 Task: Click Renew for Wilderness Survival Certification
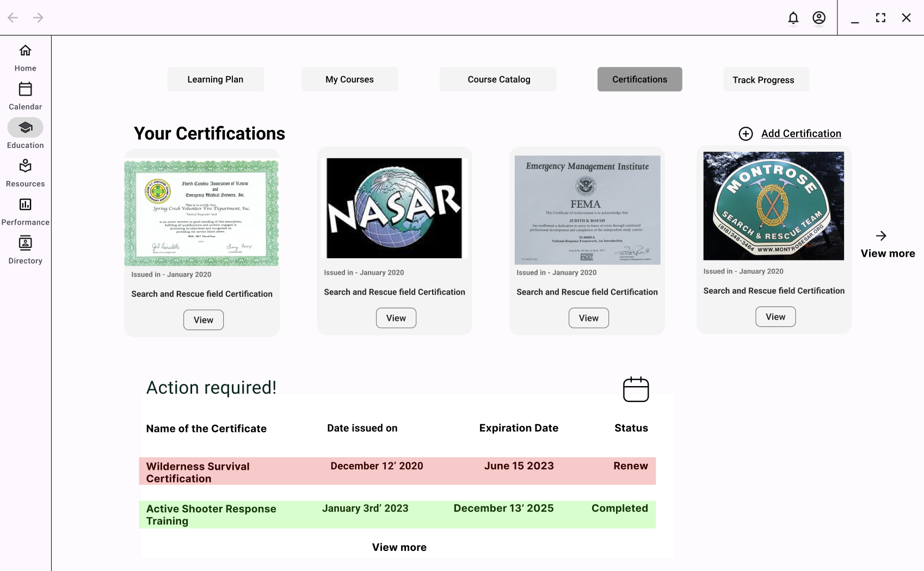(x=631, y=466)
